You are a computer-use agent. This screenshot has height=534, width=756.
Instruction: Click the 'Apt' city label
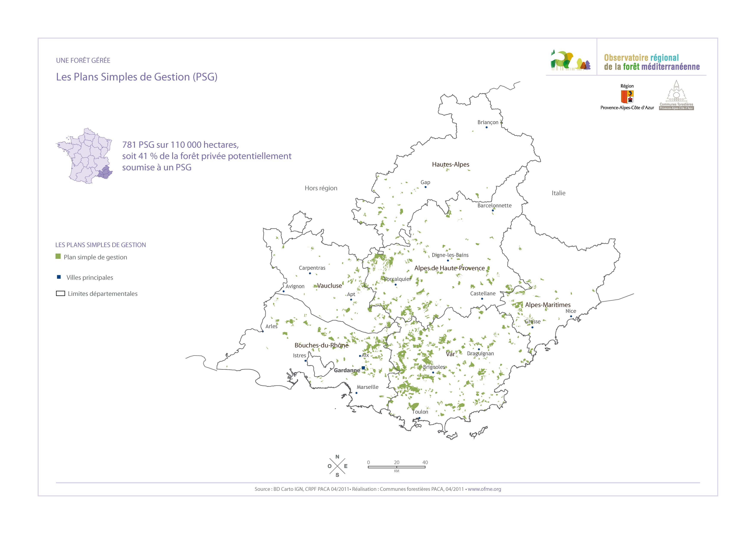click(351, 295)
